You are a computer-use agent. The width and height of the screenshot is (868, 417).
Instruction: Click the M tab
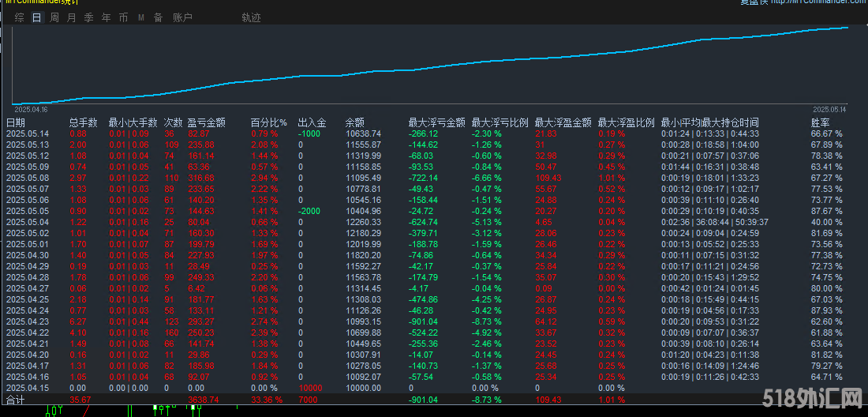click(x=140, y=17)
